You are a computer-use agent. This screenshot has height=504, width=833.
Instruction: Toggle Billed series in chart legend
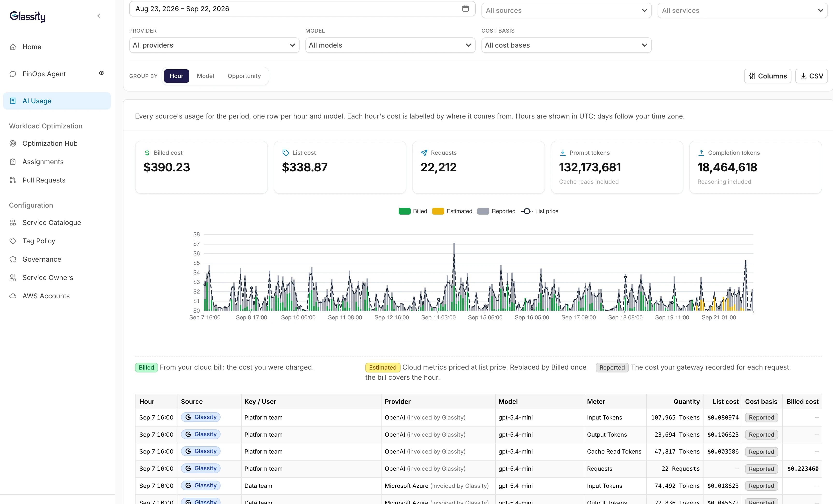413,211
